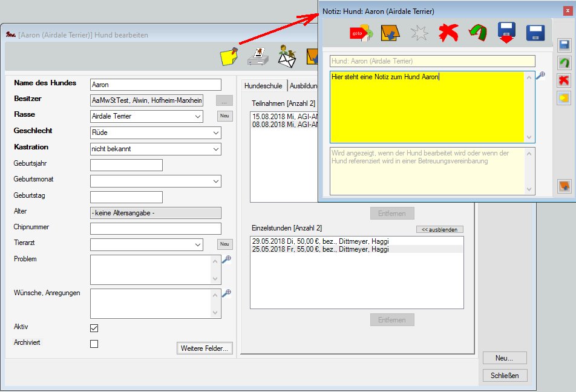
Task: Toggle the Aktiv checkbox
Action: pos(94,328)
